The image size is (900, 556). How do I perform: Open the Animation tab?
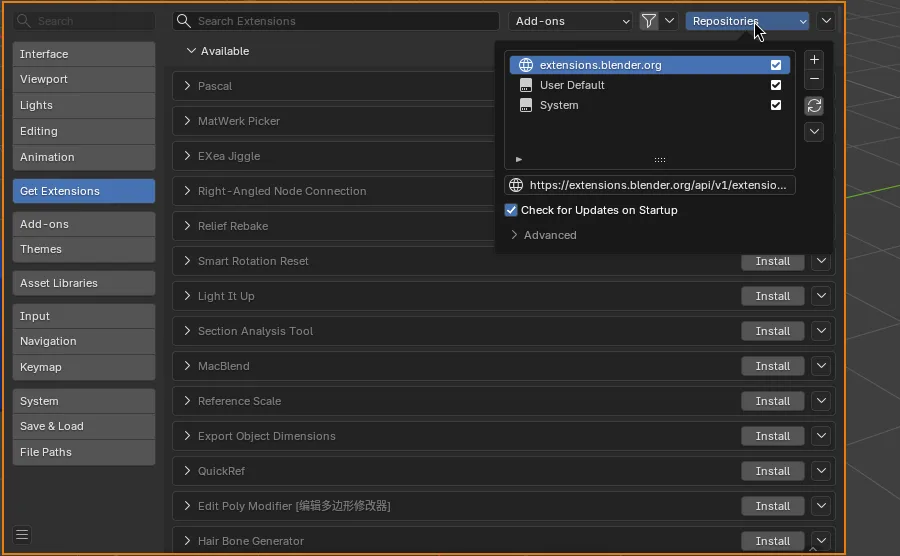(x=84, y=157)
